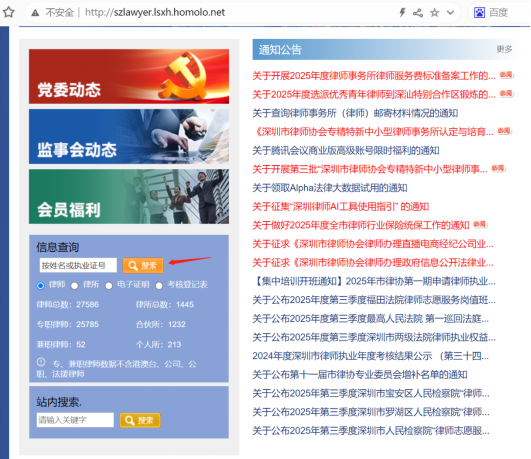Viewport: 531px width, 459px height.
Task: Click the 按姓名或执业证号 input field
Action: tap(78, 265)
